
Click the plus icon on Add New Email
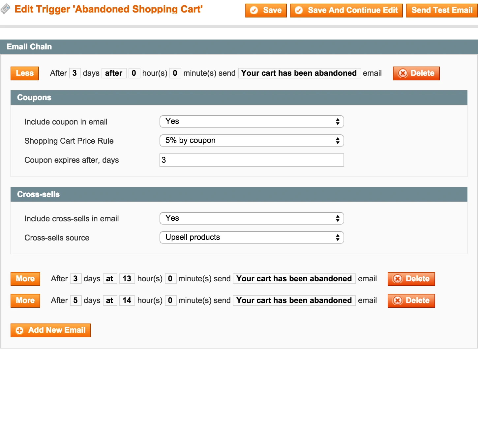click(x=19, y=330)
